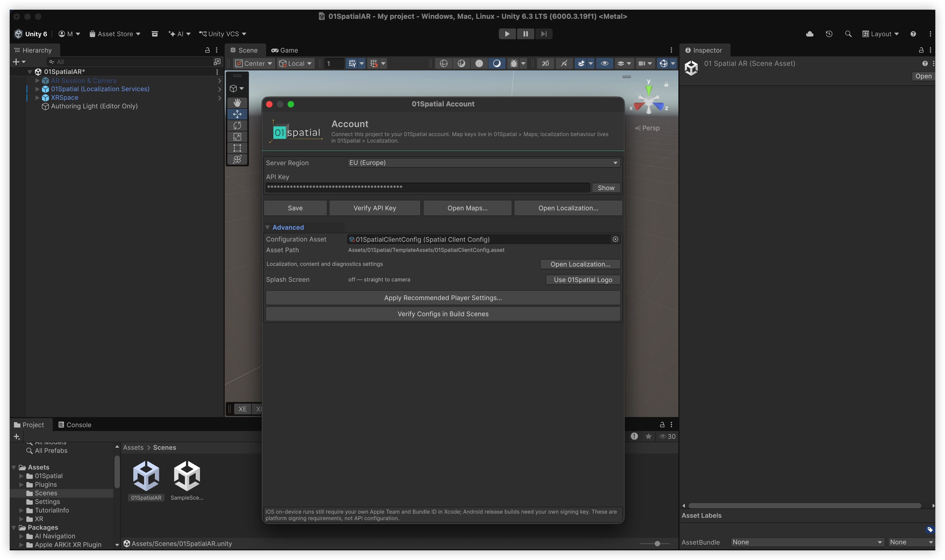Open the global search magnifier
This screenshot has height=560, width=945.
(848, 34)
